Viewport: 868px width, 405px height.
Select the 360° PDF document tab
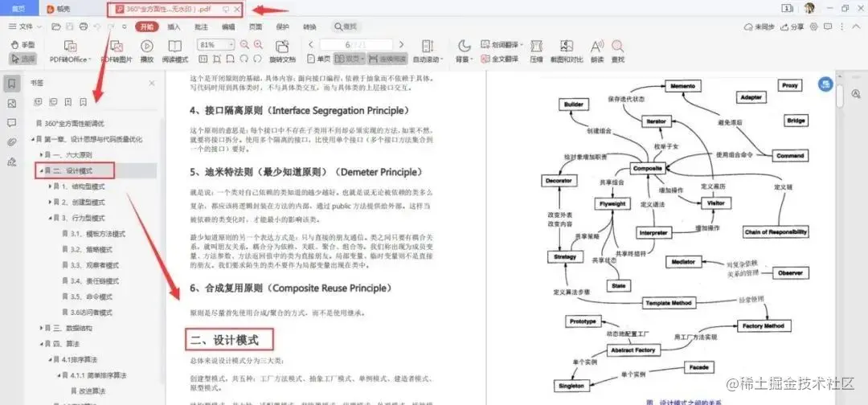click(175, 10)
